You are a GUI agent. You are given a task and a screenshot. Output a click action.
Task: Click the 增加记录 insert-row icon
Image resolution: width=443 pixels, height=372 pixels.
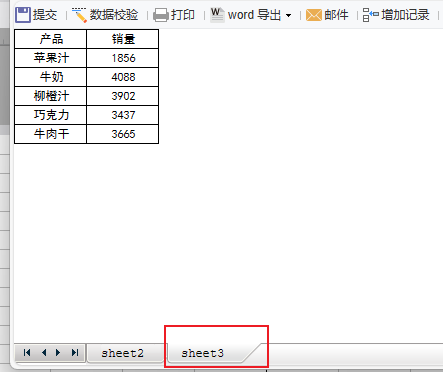coord(371,15)
